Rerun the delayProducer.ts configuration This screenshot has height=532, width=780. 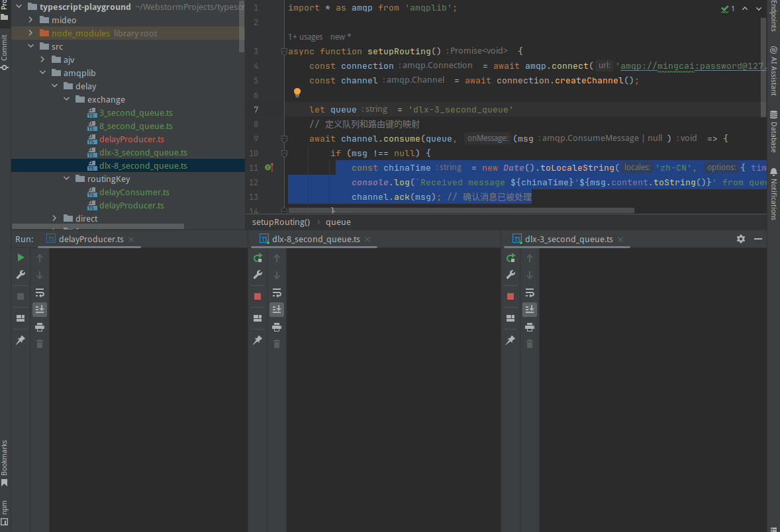[21, 257]
